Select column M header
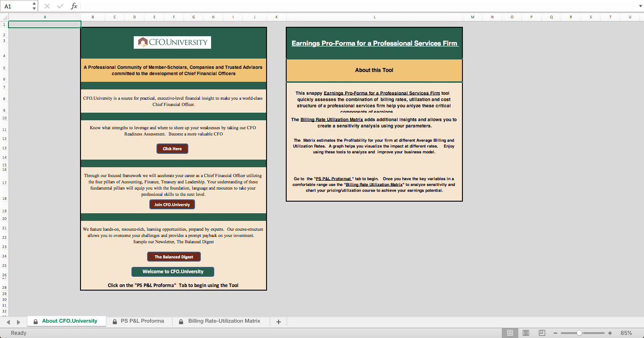The height and width of the screenshot is (338, 644). (472, 17)
